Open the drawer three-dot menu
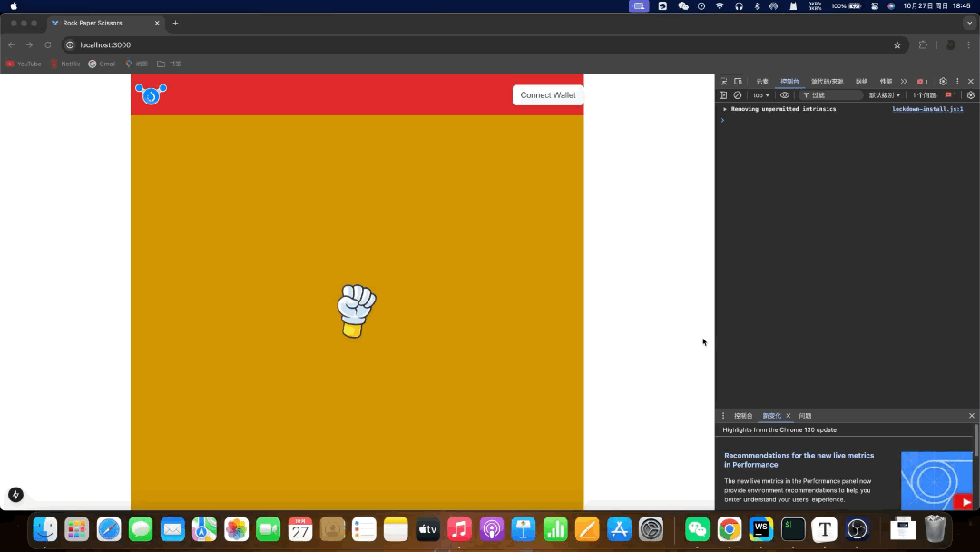The height and width of the screenshot is (552, 980). pos(723,416)
